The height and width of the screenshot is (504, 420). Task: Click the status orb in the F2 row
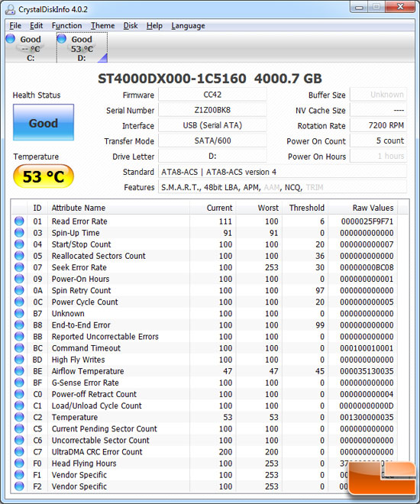(x=19, y=486)
